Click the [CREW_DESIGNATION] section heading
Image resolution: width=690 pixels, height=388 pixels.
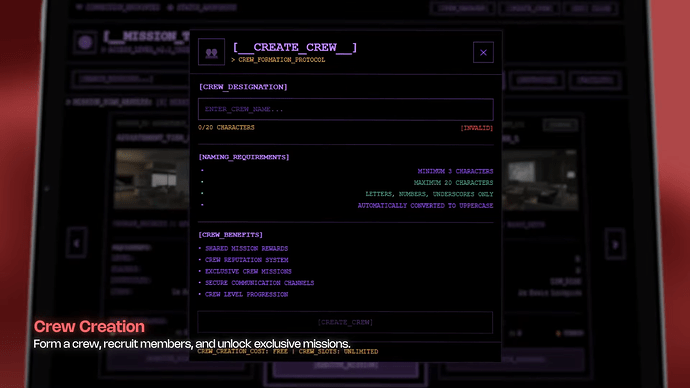tap(243, 87)
